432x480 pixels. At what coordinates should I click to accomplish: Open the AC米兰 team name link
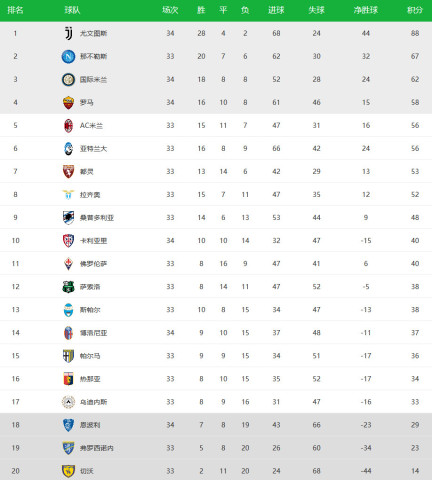pos(91,125)
